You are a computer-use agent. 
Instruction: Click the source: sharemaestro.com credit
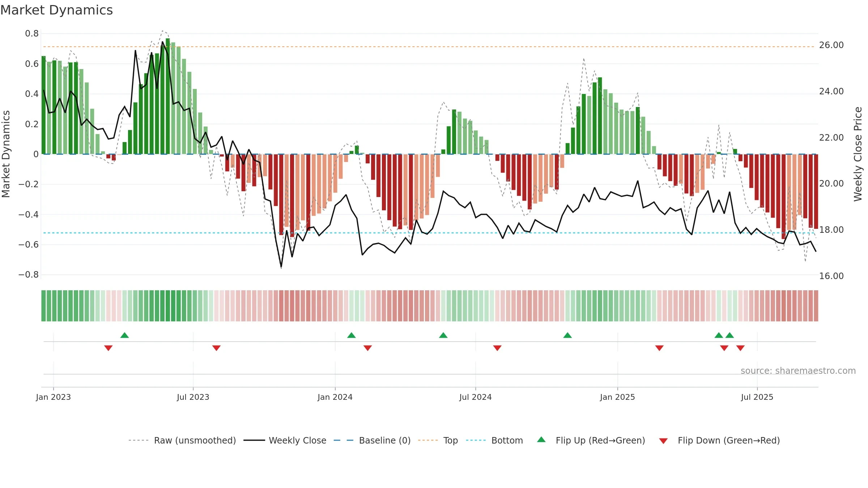(x=798, y=371)
